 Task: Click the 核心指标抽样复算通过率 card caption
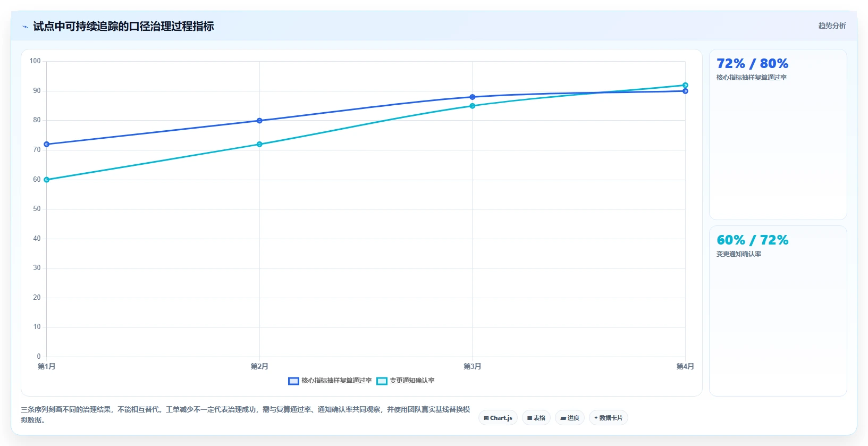tap(752, 78)
